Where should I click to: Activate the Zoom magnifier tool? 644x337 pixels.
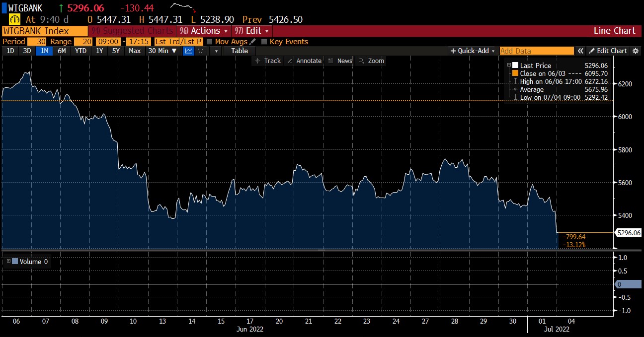(x=371, y=61)
